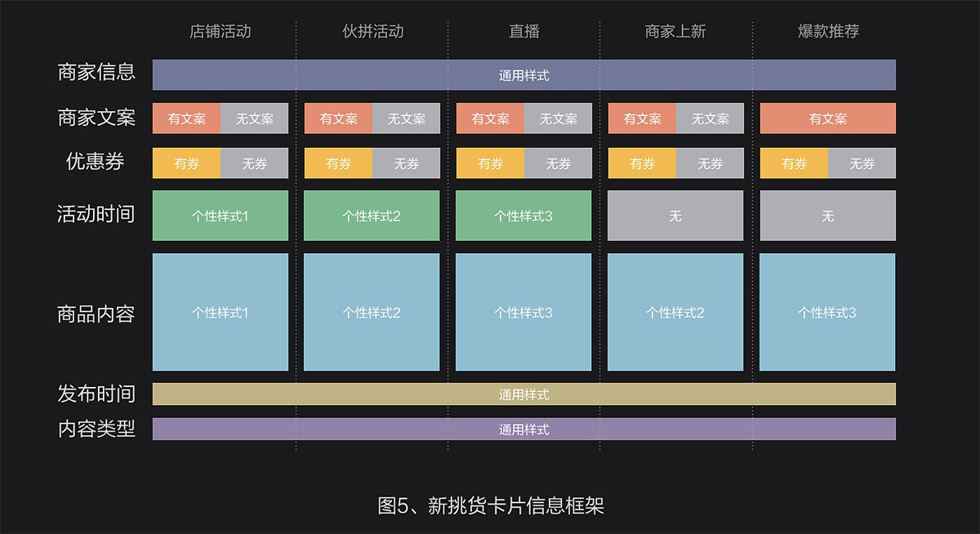Open blue 个性样式1 block in 商品内容 row
Image resolution: width=980 pixels, height=534 pixels.
(220, 312)
